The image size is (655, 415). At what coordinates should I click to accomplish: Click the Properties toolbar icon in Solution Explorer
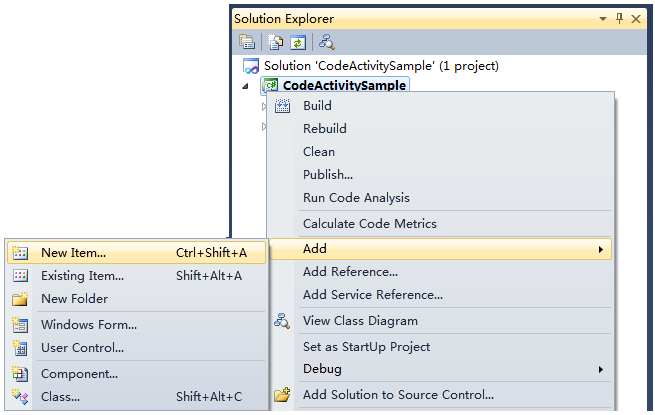coord(247,42)
